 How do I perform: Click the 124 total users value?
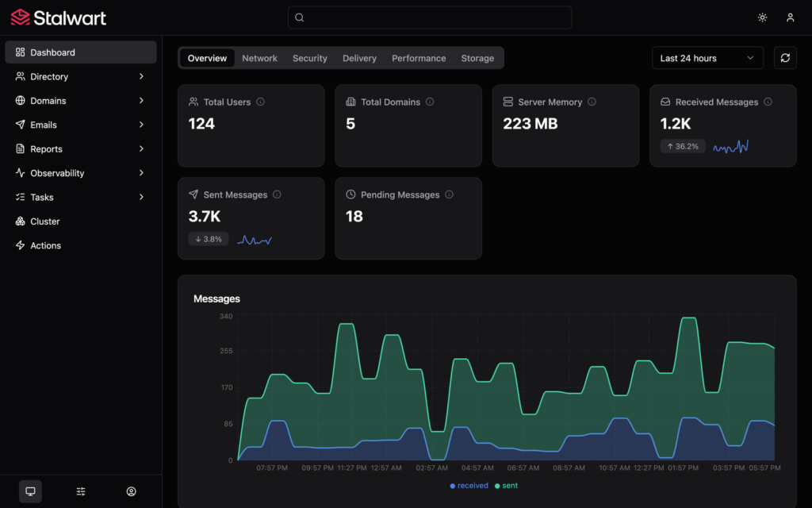[201, 123]
